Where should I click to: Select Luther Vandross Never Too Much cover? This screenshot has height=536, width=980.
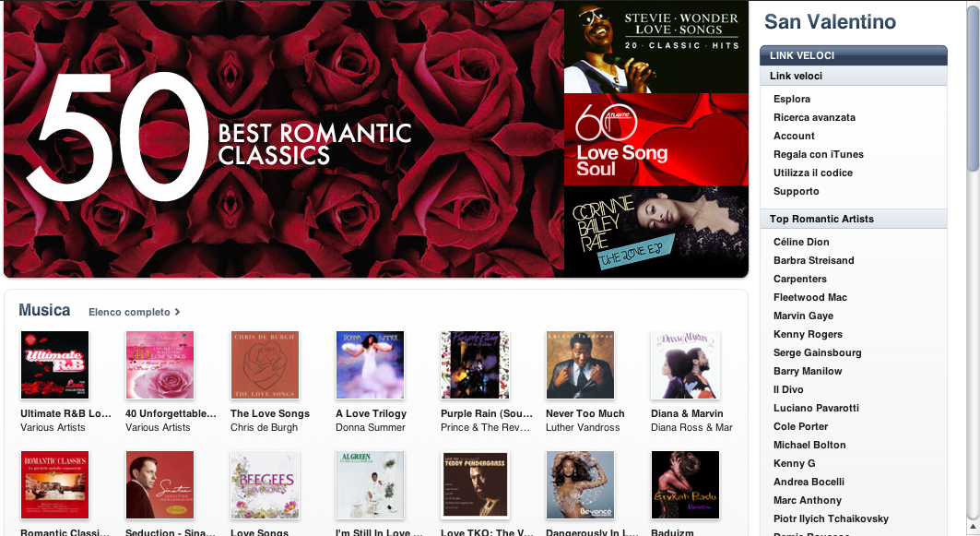click(x=580, y=365)
